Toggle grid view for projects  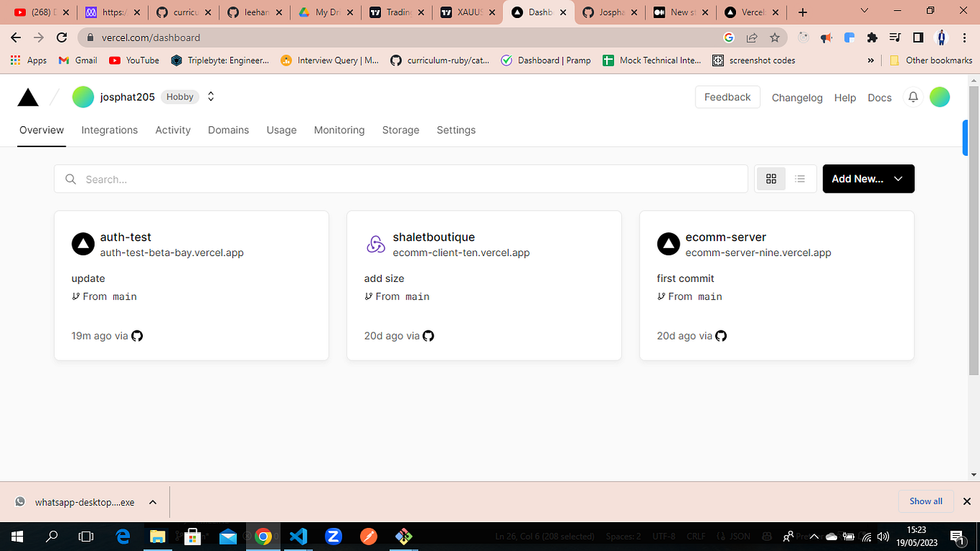(771, 178)
